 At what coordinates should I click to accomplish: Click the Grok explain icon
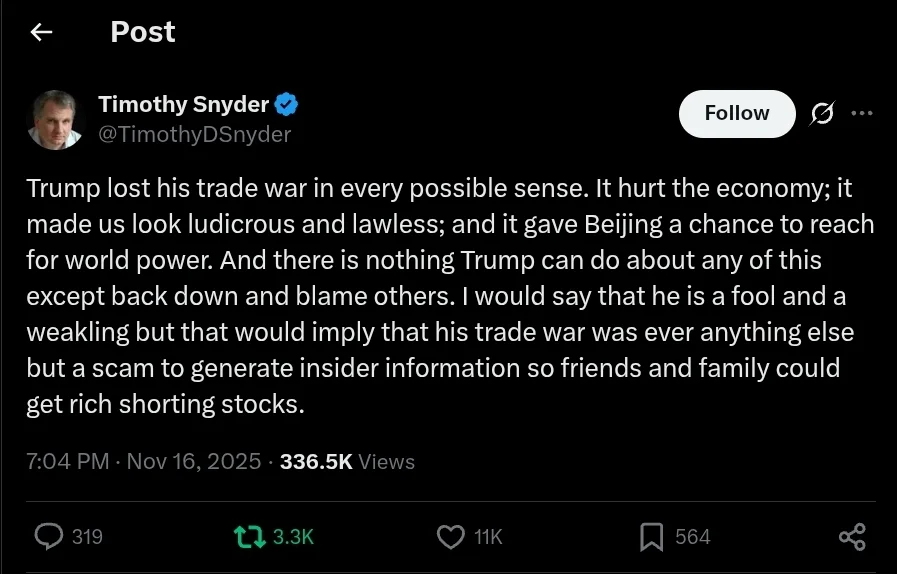click(x=821, y=115)
